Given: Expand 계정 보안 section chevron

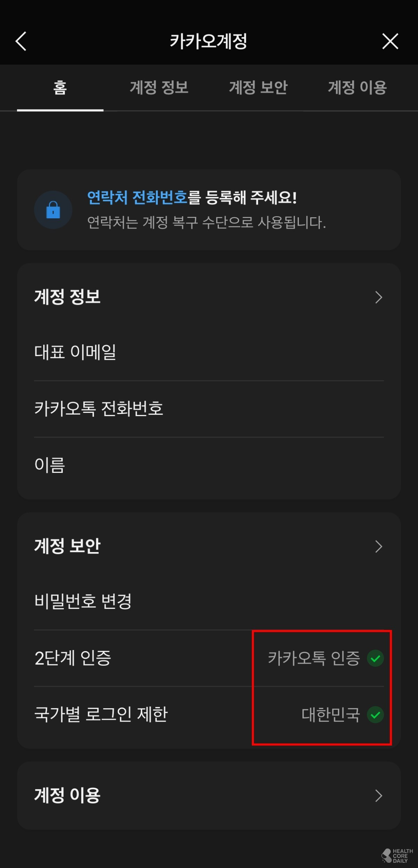Looking at the screenshot, I should pos(379,546).
